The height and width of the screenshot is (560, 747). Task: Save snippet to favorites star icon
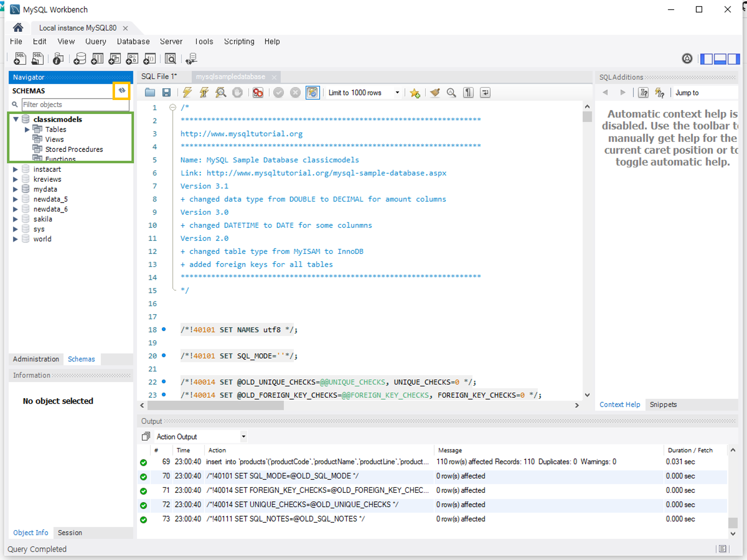coord(415,93)
